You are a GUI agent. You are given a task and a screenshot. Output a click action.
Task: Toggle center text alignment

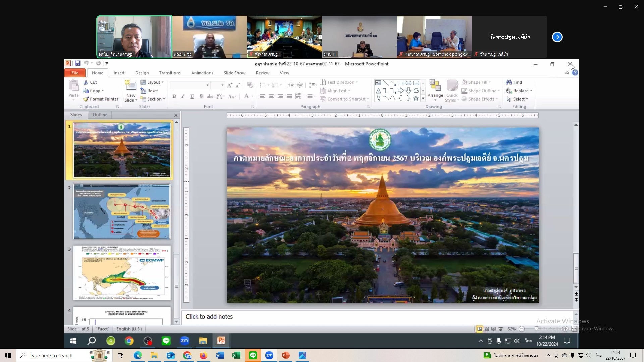click(x=271, y=96)
